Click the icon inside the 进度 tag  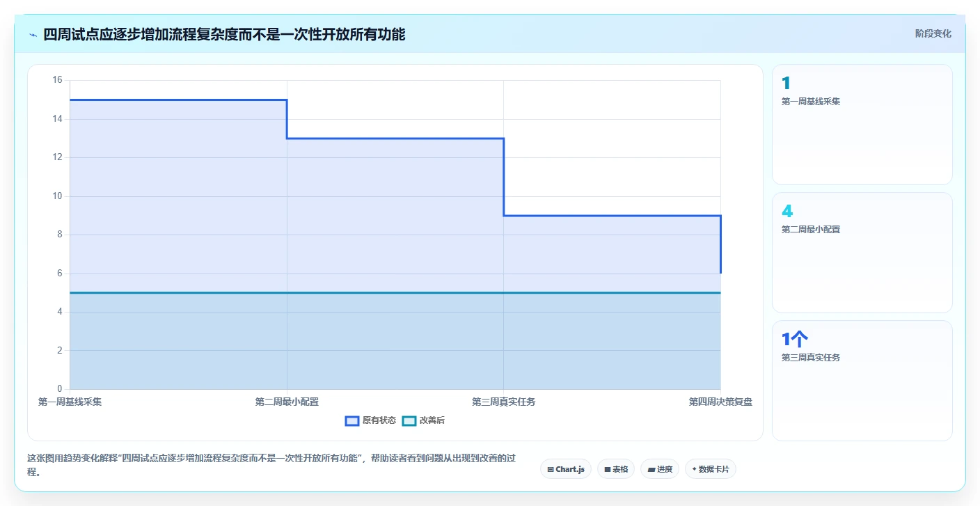pos(651,470)
